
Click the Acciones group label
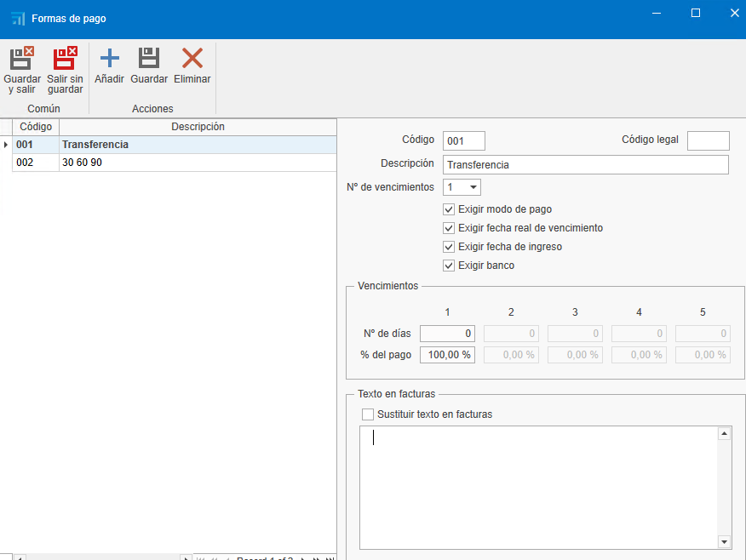click(x=152, y=109)
